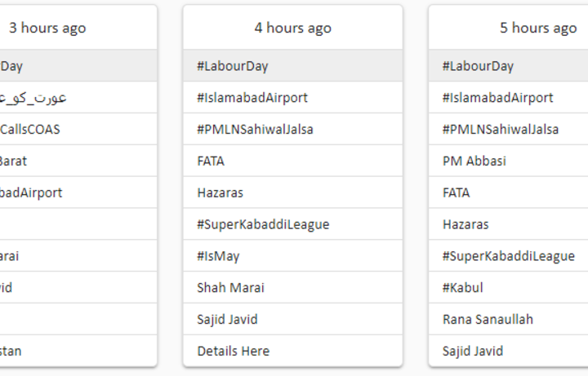588x376 pixels.
Task: Open #SuperKabaddiLeague under 4 hours ago
Action: [x=293, y=224]
